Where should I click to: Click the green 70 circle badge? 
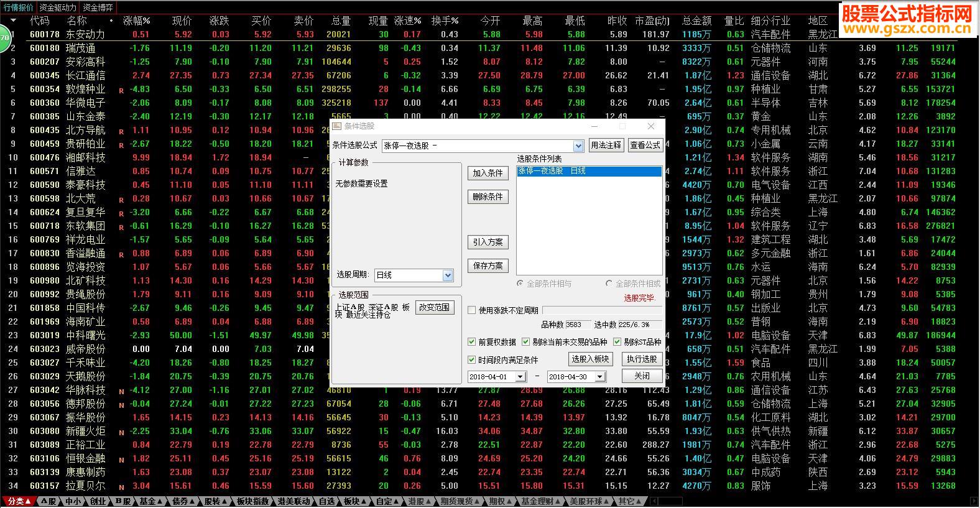pyautogui.click(x=4, y=39)
